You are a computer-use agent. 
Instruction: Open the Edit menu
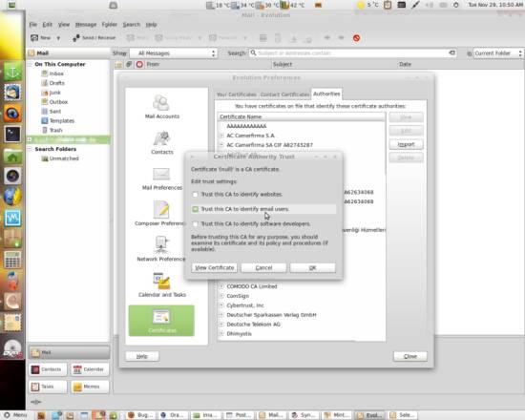point(47,25)
